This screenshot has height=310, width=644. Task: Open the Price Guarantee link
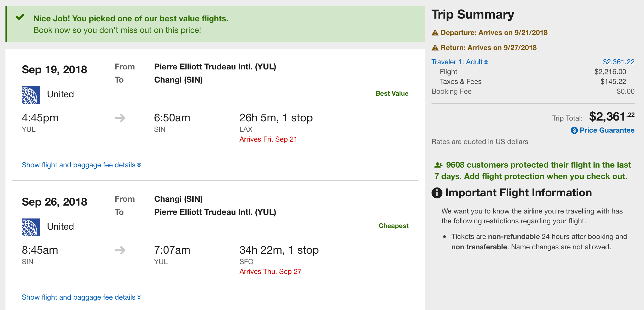click(x=607, y=130)
